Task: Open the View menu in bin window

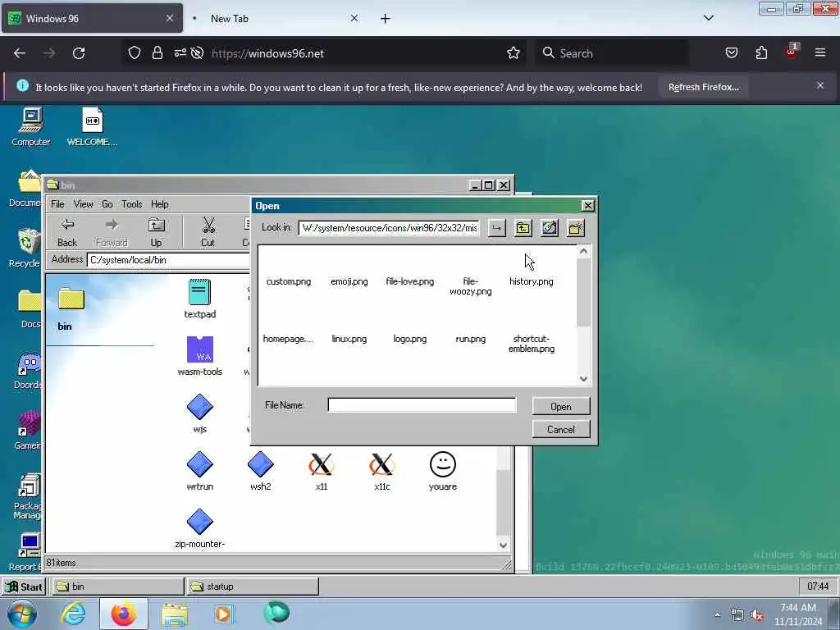Action: pyautogui.click(x=83, y=204)
